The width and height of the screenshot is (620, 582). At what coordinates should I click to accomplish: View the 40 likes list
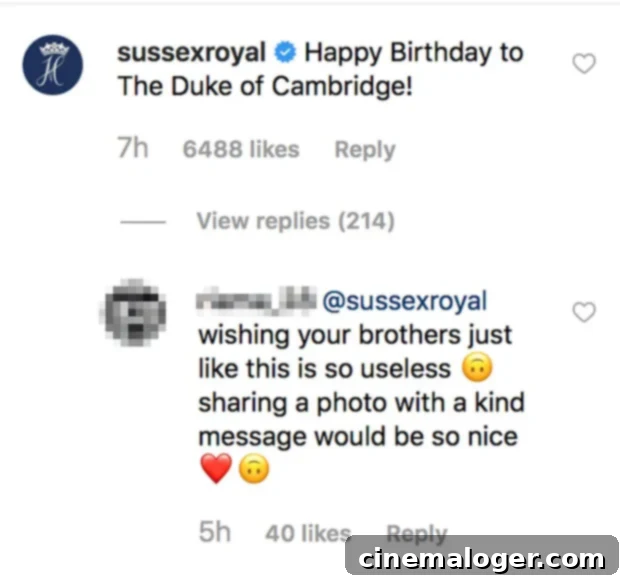click(308, 533)
